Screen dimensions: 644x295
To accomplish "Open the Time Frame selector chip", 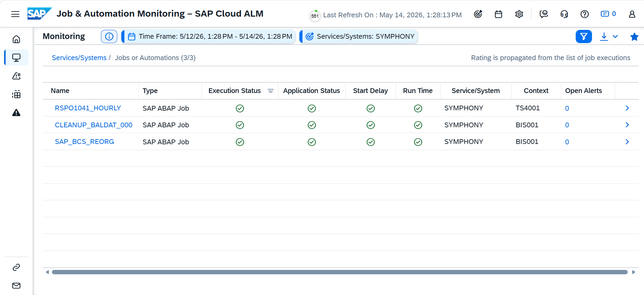I will point(209,36).
